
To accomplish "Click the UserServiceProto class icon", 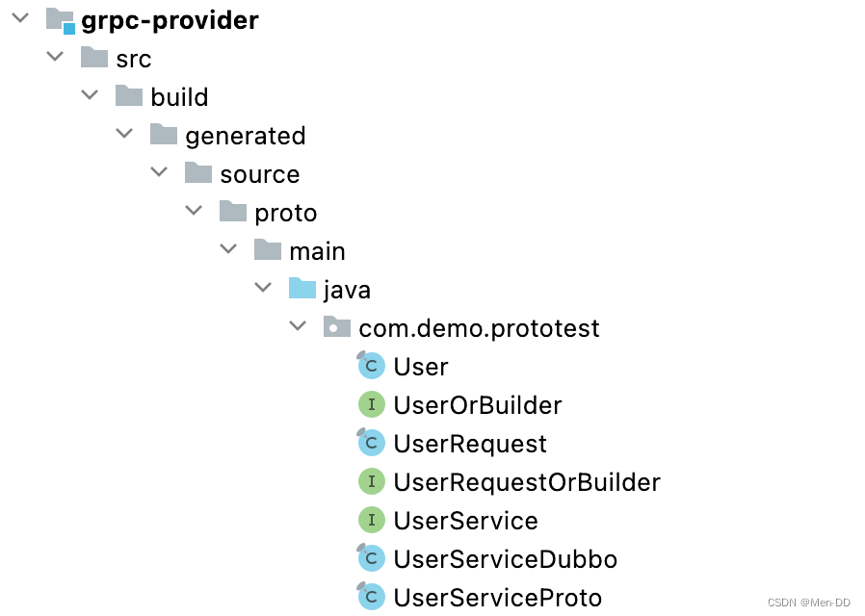I will pyautogui.click(x=371, y=598).
